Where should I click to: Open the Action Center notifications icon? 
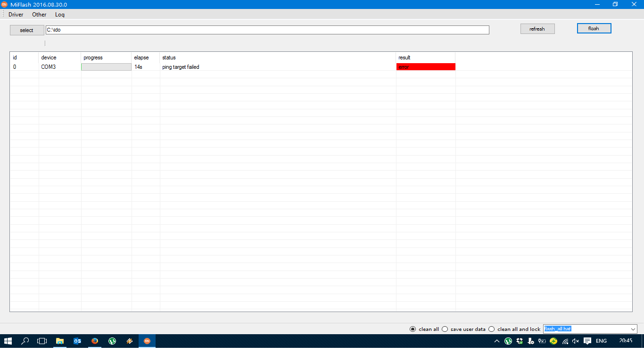point(587,341)
